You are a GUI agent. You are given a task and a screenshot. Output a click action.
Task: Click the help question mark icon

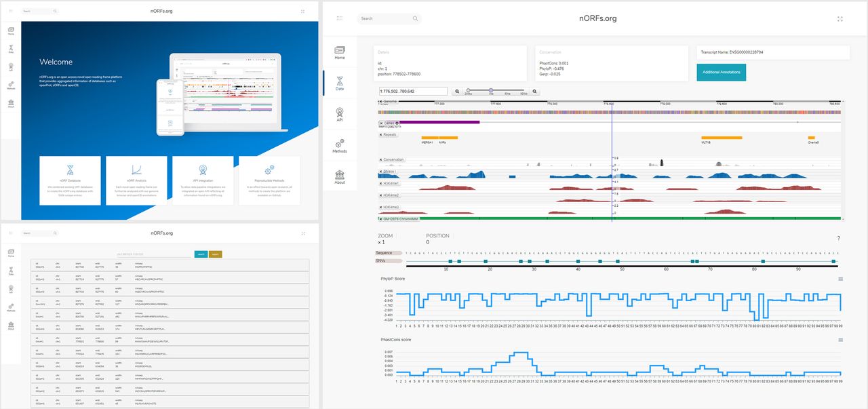[x=838, y=238]
